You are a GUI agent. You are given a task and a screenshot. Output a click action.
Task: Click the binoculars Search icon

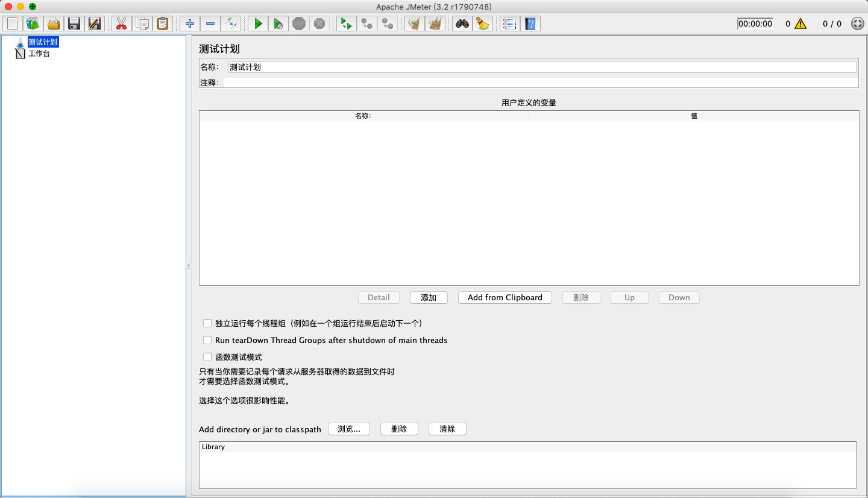pyautogui.click(x=462, y=24)
